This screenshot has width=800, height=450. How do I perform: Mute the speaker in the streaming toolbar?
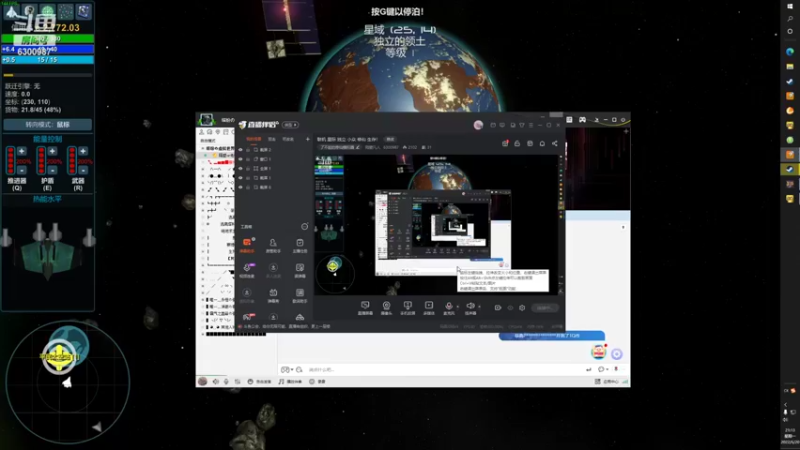tap(470, 307)
